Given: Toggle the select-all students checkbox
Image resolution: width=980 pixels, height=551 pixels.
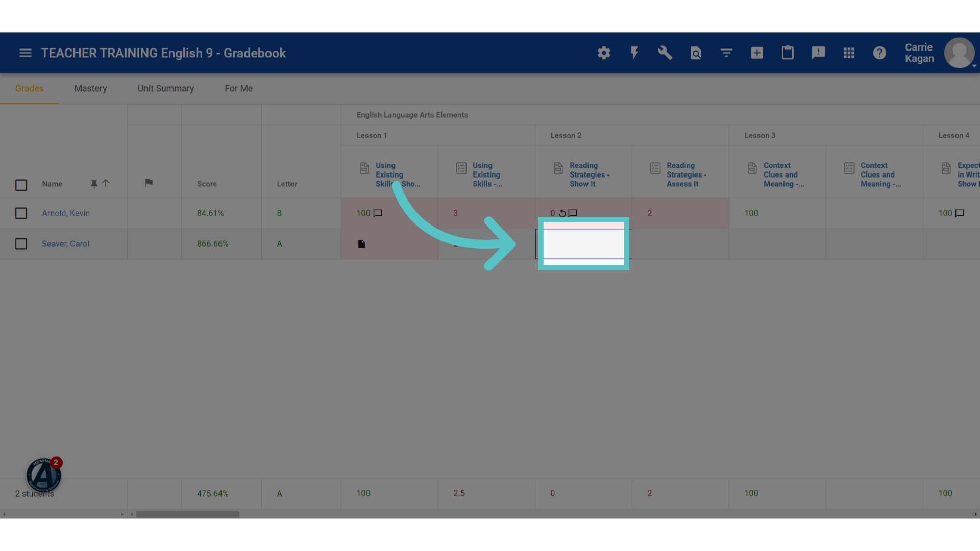Looking at the screenshot, I should [x=21, y=185].
